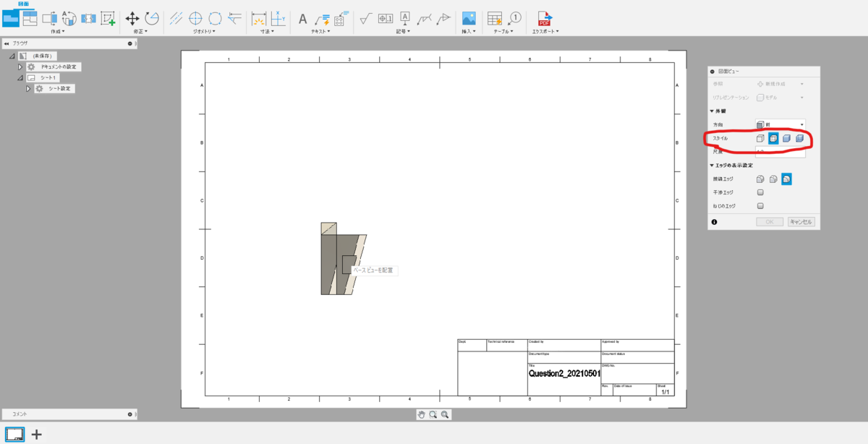Select the Feature Control Frame tool
This screenshot has width=868, height=444.
pos(386,19)
